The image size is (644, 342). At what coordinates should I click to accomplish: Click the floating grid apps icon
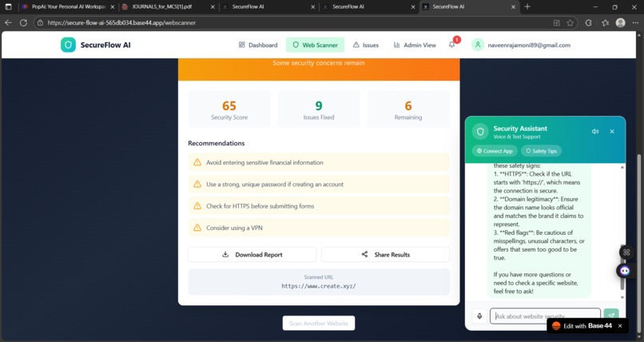[626, 252]
